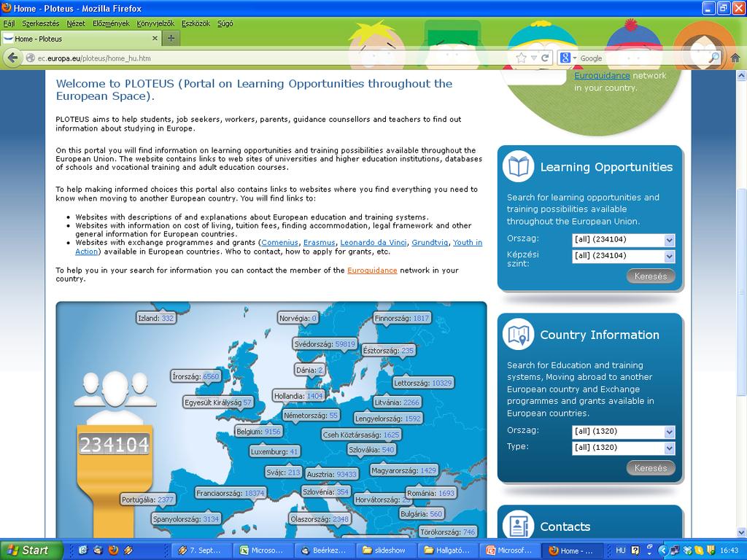Click Keresés button in Country Information
This screenshot has height=560, width=747.
click(651, 468)
